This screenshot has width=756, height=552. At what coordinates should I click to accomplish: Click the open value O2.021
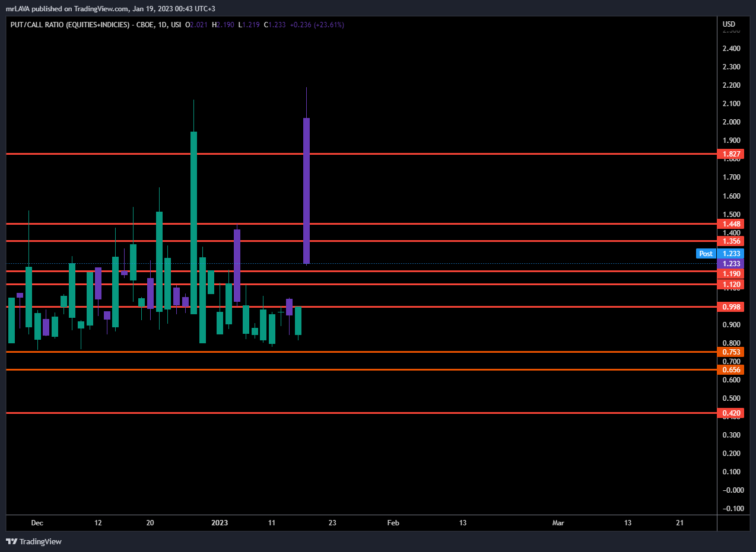pyautogui.click(x=197, y=25)
